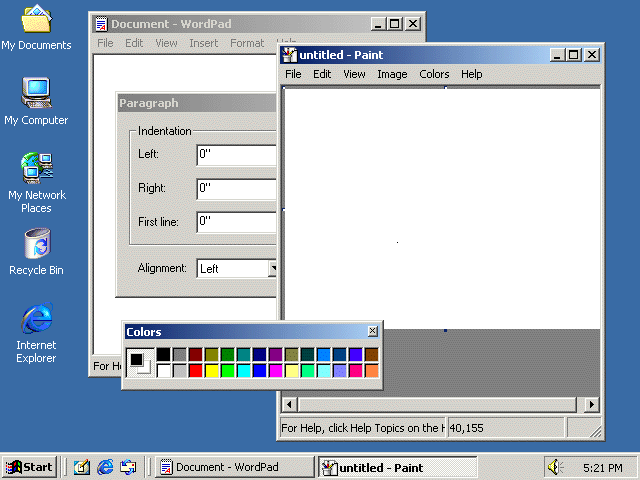Open My Documents desktop icon
Viewport: 640px width, 480px height.
point(36,28)
